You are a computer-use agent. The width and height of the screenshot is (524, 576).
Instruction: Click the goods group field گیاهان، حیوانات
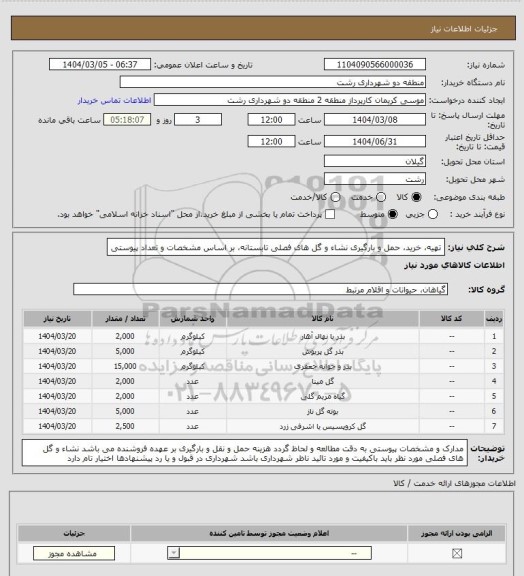[x=261, y=289]
